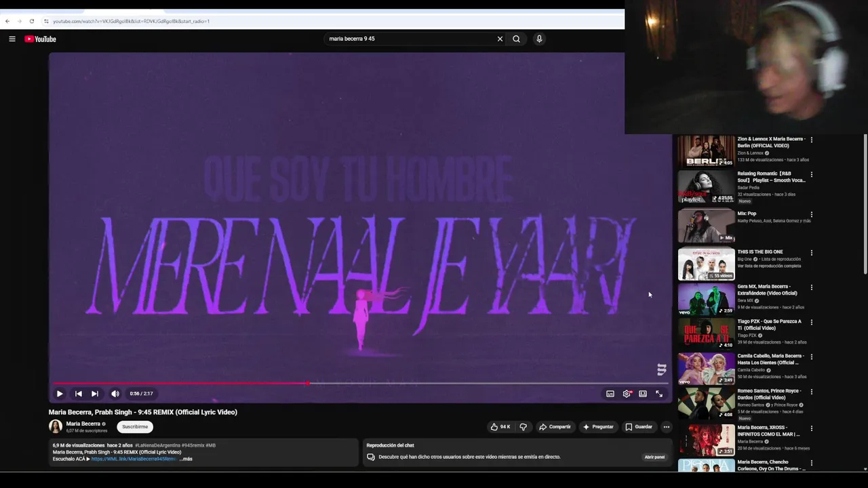The width and height of the screenshot is (868, 488).
Task: Enter fullscreen mode
Action: click(x=659, y=393)
